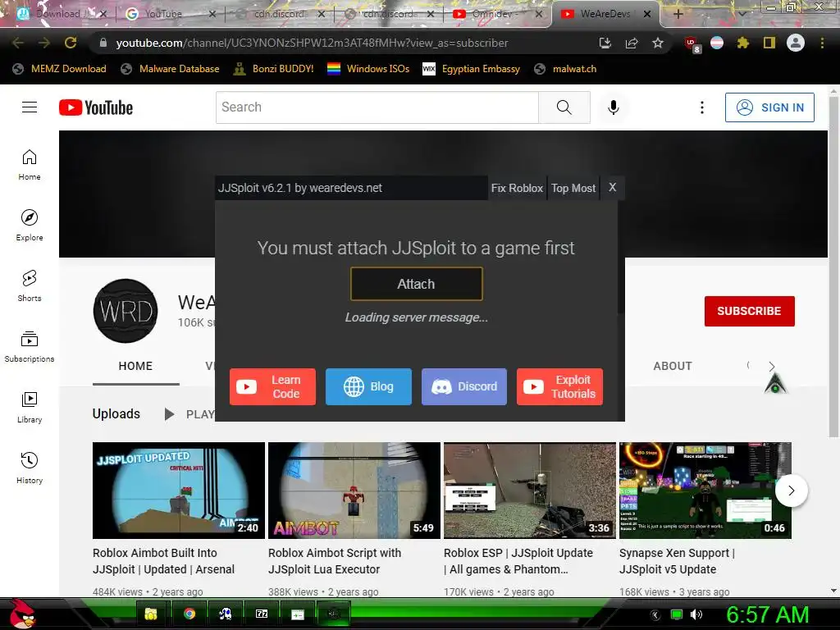Open 7-Zip from taskbar
The height and width of the screenshot is (630, 840).
click(x=262, y=614)
